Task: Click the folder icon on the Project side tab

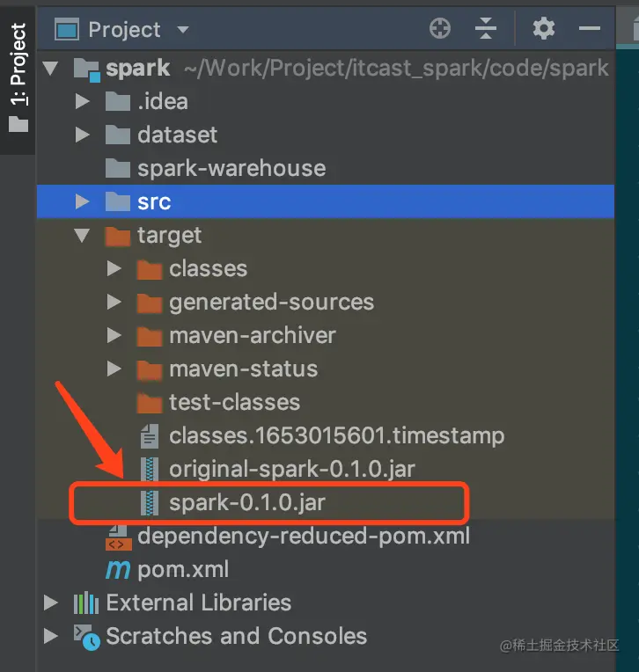Action: (18, 124)
